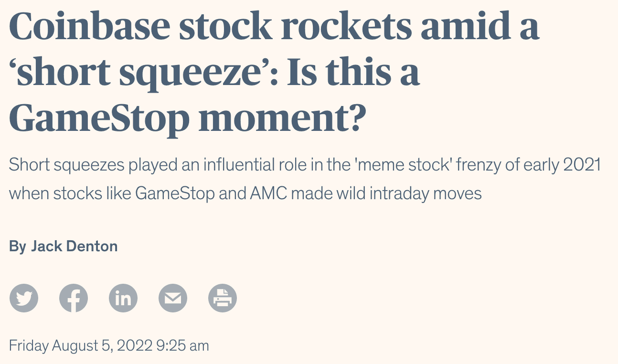Share the article on Twitter
Image resolution: width=618 pixels, height=364 pixels.
coord(24,298)
